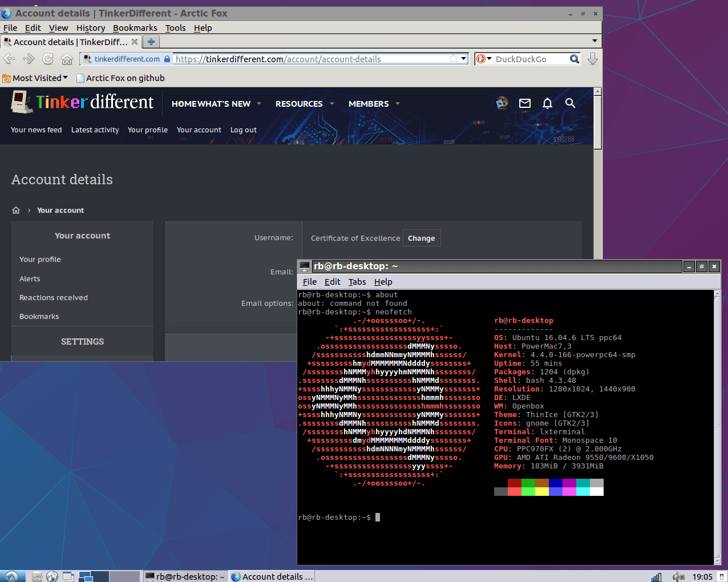
Task: Open the terminal's File menu
Action: tap(309, 281)
